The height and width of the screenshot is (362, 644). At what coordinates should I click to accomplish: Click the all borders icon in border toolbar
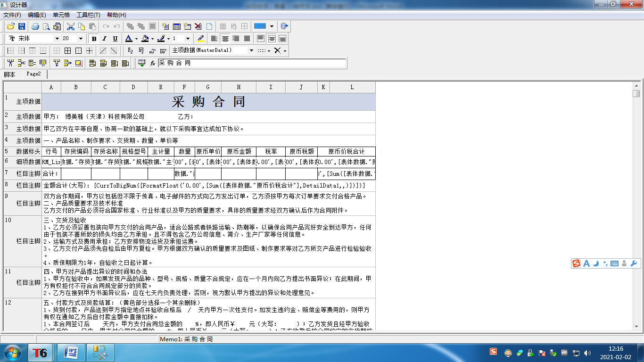pyautogui.click(x=67, y=50)
